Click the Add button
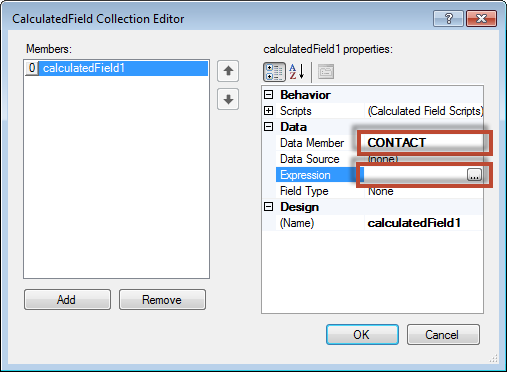 tap(67, 300)
